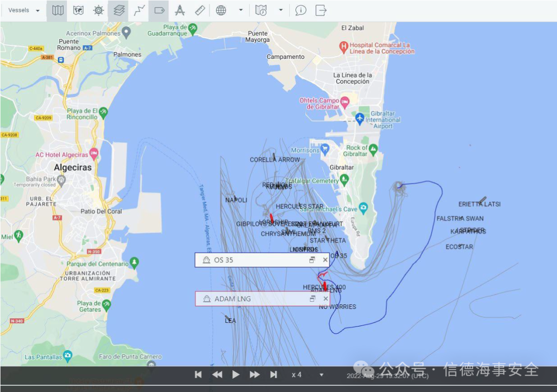Click the restore window icon on ADAM LNG popup
This screenshot has width=557, height=392.
tap(312, 299)
